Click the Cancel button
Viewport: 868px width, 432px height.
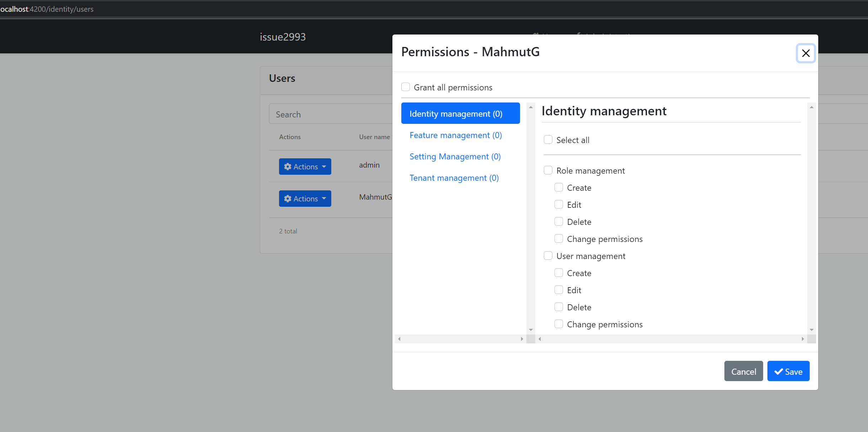pos(743,371)
